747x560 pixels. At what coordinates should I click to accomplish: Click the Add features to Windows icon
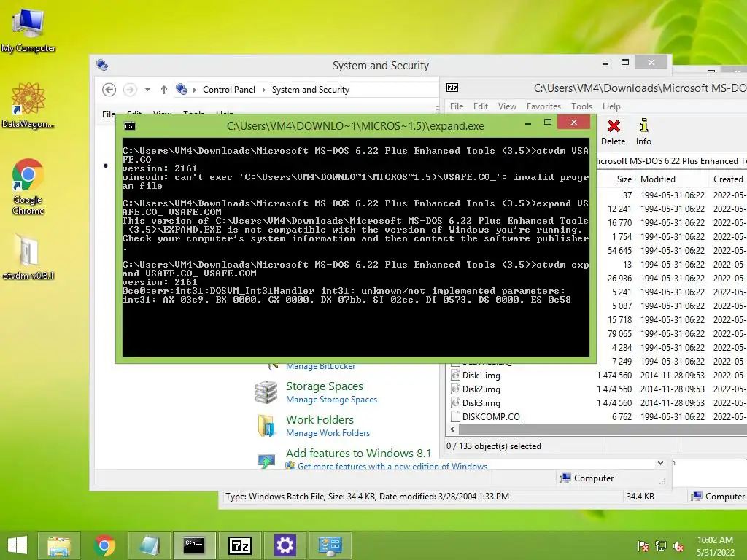266,459
